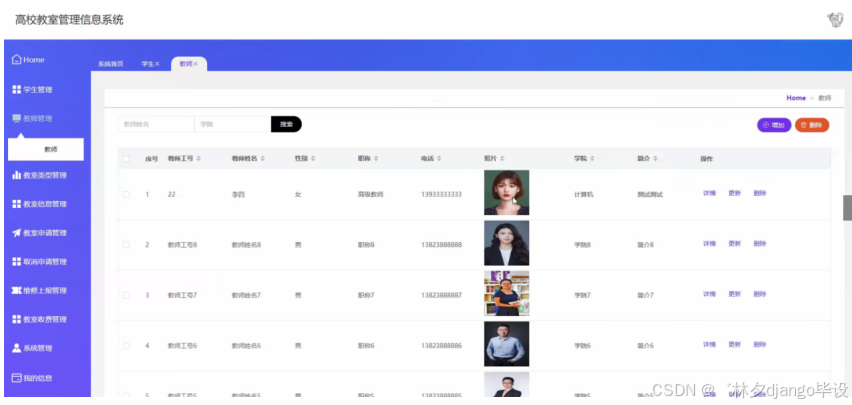
Task: Open the photo thumbnail for 教师姓名6
Action: pos(506,344)
